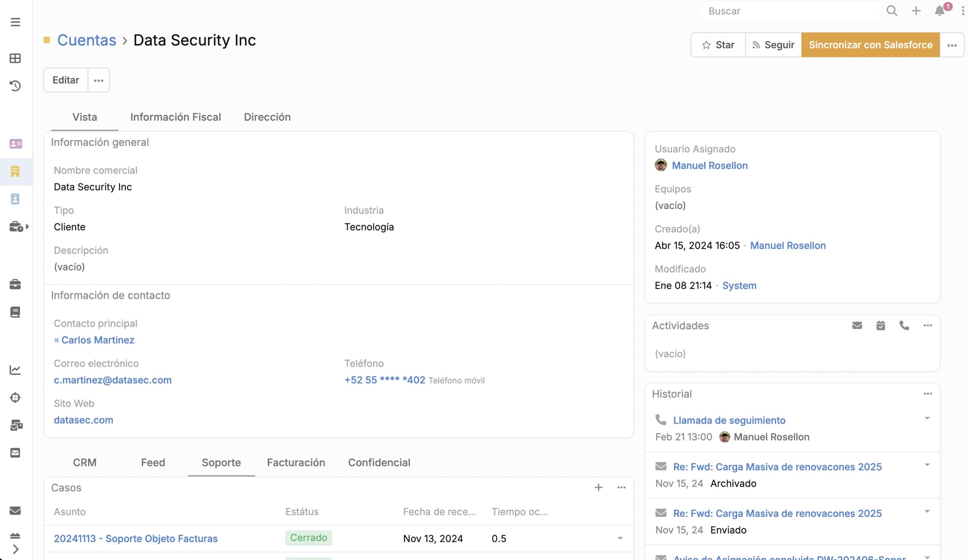Click email c.martinez@datasec.com
This screenshot has width=968, height=560.
(x=113, y=380)
